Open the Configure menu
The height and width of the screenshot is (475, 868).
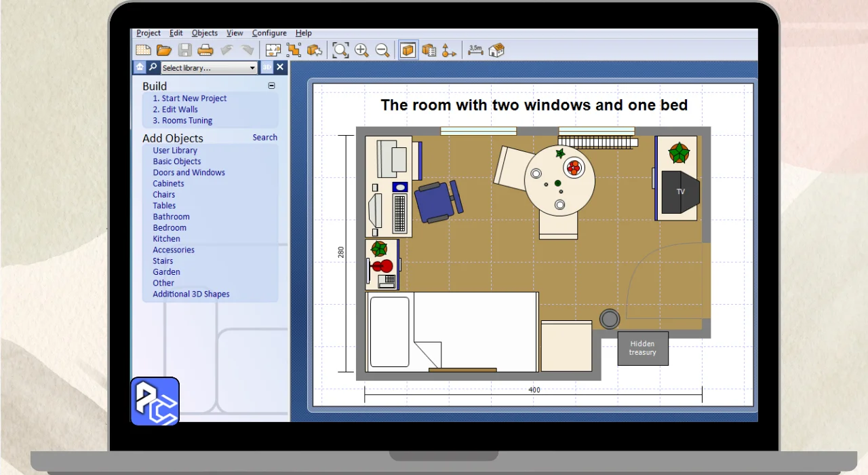coord(269,33)
